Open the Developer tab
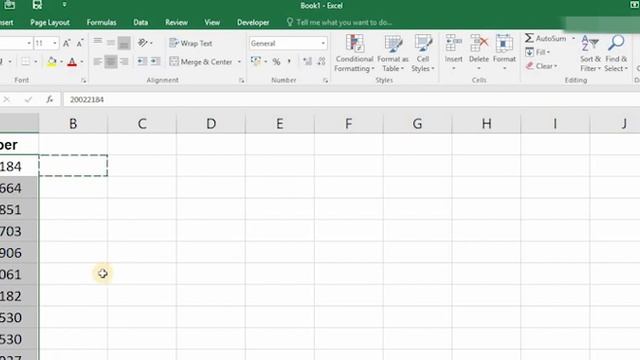The width and height of the screenshot is (640, 360). (x=253, y=22)
